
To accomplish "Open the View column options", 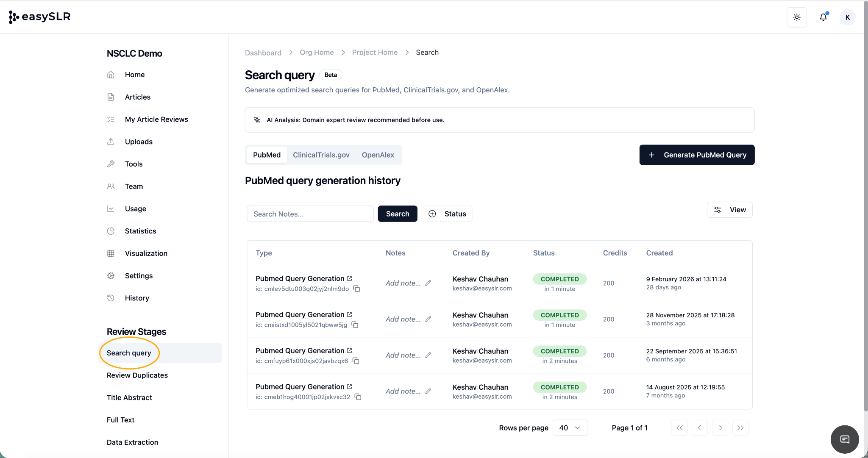I will (730, 210).
